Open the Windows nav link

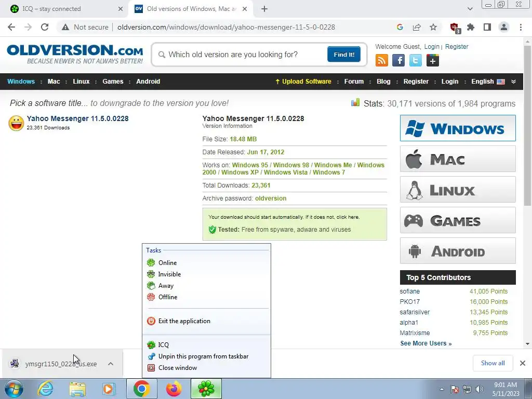(21, 82)
